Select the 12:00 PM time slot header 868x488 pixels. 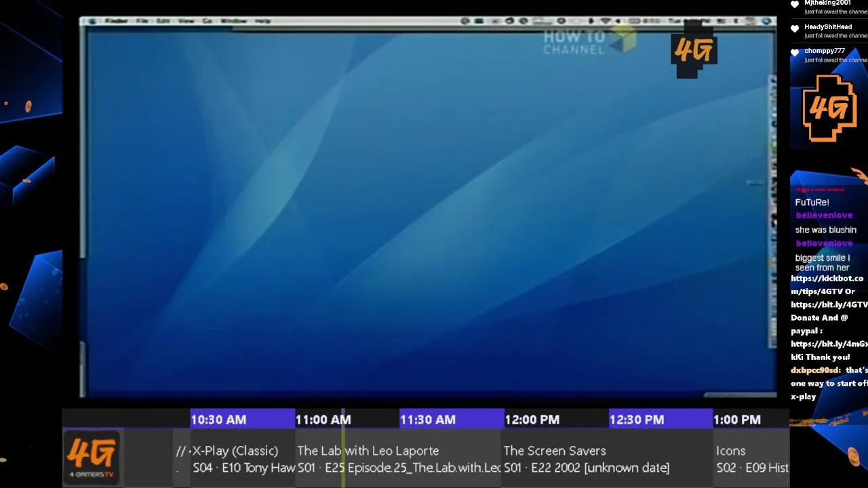coord(555,420)
